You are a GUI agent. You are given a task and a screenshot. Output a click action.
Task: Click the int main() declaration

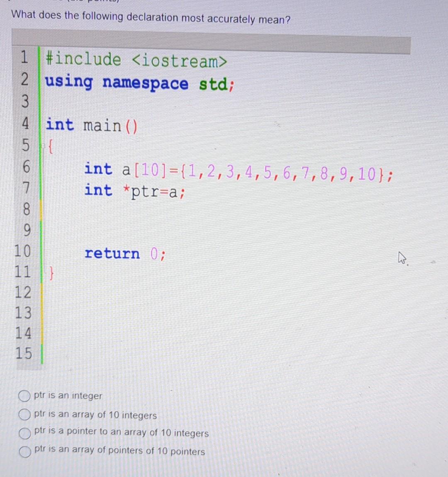click(x=92, y=125)
